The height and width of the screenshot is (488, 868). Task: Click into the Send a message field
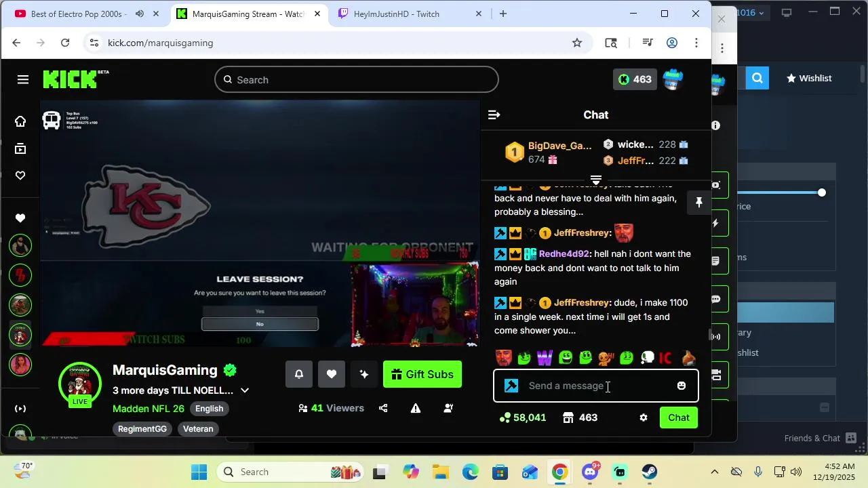pyautogui.click(x=595, y=386)
